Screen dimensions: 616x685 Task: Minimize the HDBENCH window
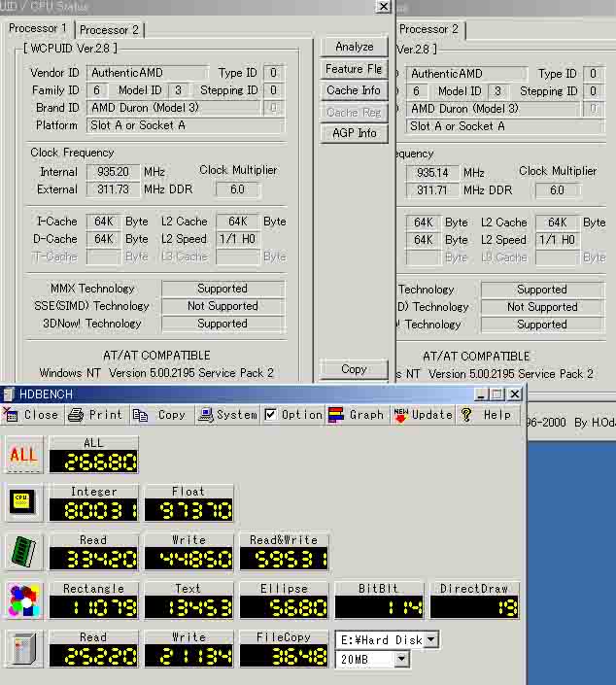(x=482, y=394)
